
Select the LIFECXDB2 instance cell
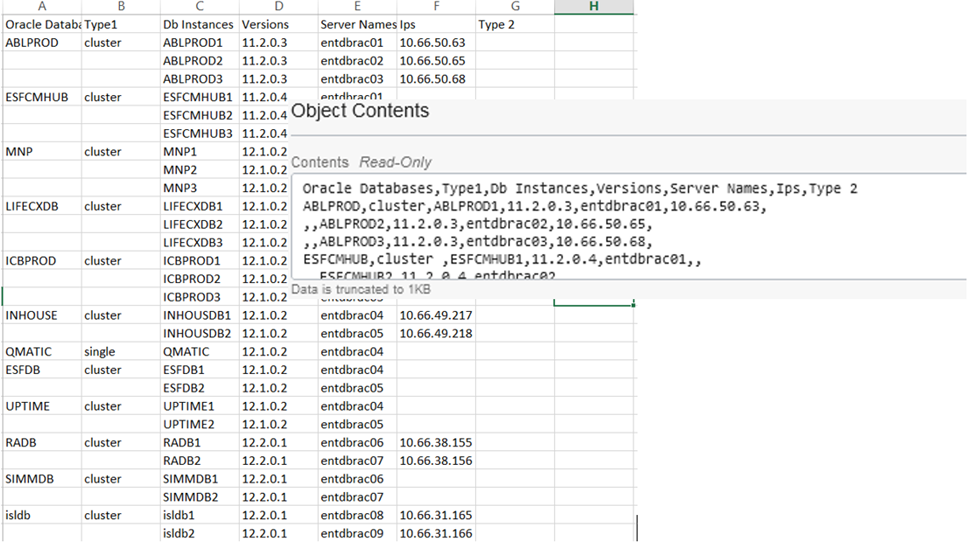[x=200, y=224]
